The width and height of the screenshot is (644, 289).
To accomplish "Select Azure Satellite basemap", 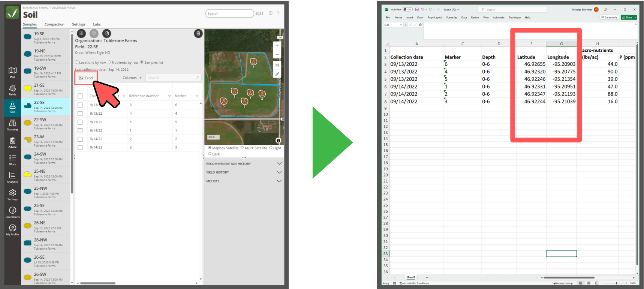I will [242, 148].
